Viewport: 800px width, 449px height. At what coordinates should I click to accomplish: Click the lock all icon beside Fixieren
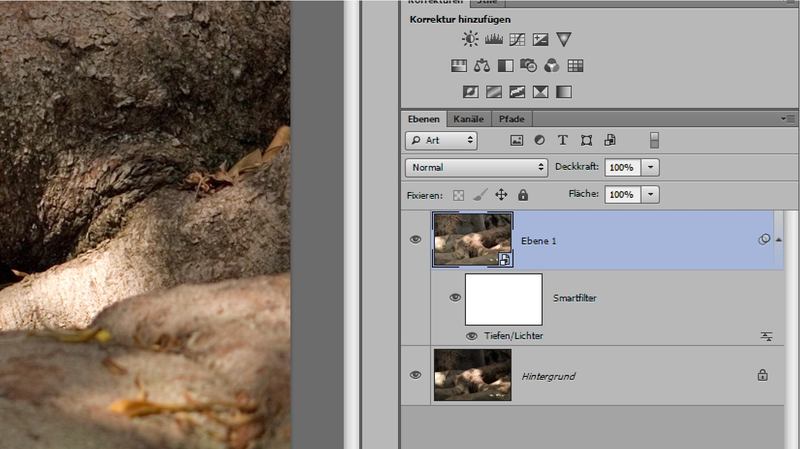coord(522,195)
